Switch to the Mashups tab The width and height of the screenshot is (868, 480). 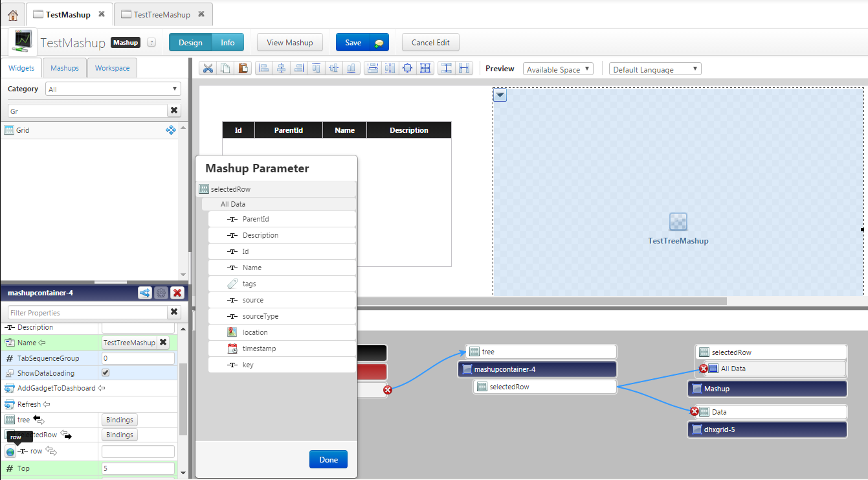pos(65,68)
